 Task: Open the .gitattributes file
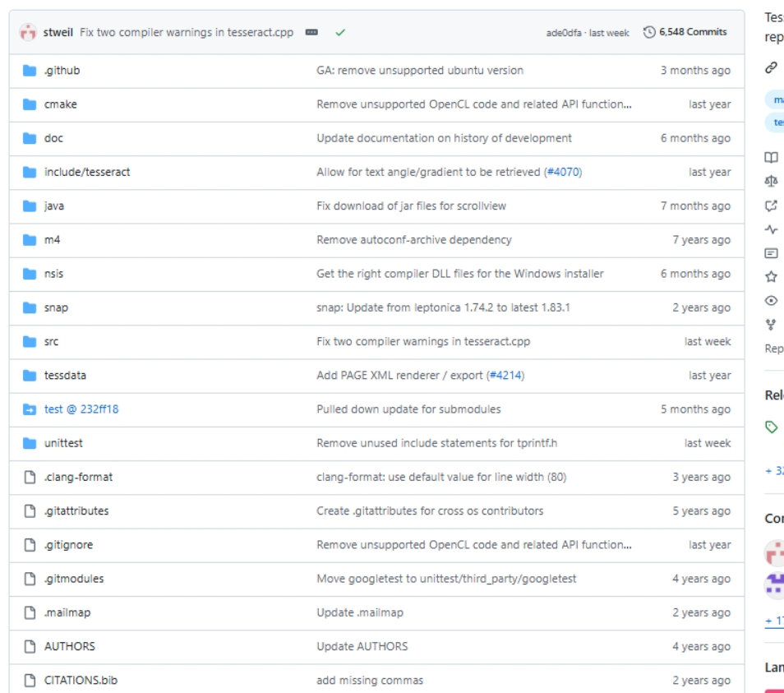click(x=76, y=511)
